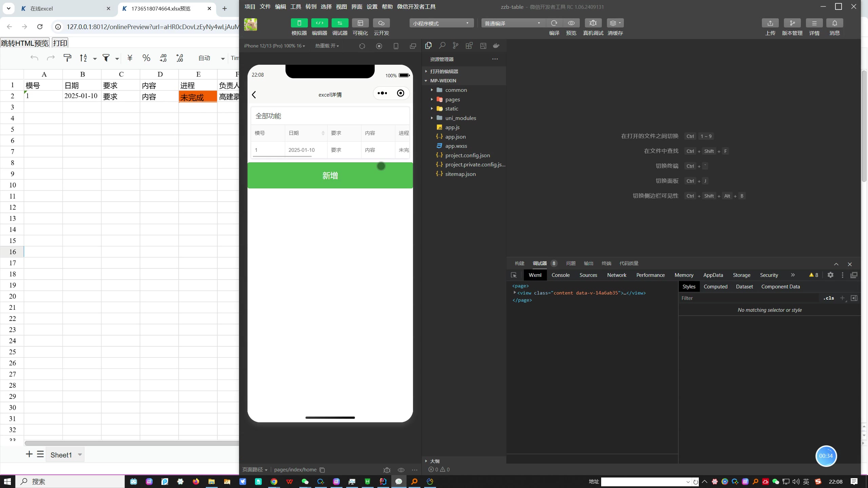The width and height of the screenshot is (868, 488).
Task: Open the filter dropdown arrow in spreadsheet
Action: (117, 59)
